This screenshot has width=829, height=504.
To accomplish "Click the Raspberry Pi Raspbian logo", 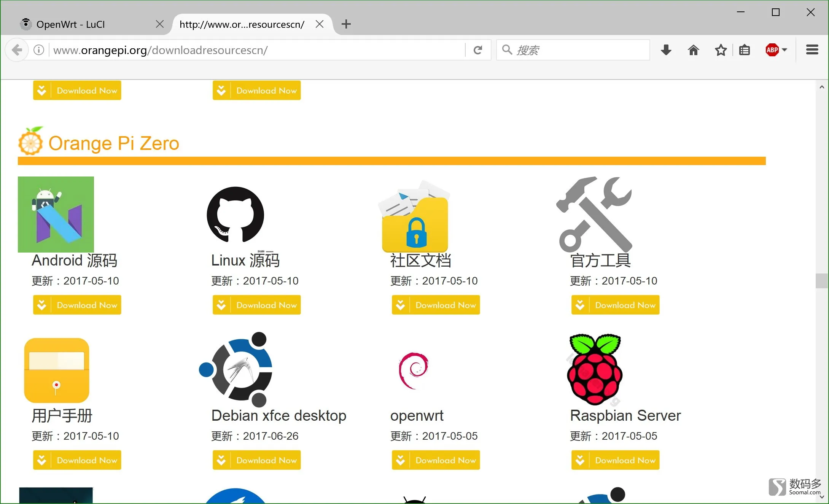I will click(x=595, y=369).
